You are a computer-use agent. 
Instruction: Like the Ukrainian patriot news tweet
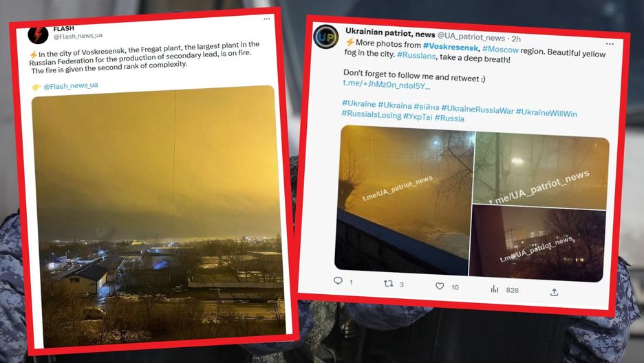click(440, 286)
